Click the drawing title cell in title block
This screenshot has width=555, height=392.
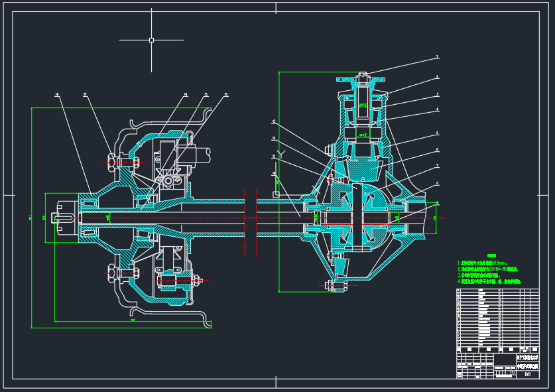[x=527, y=366]
